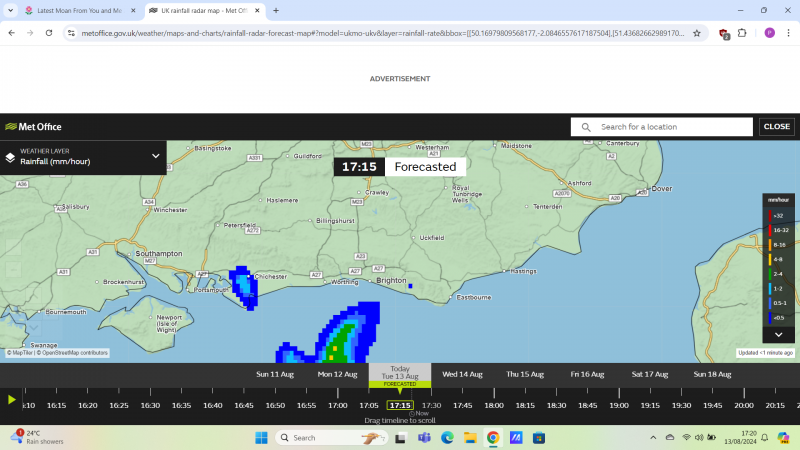Jump to 17:30 on the timeline

coord(431,406)
